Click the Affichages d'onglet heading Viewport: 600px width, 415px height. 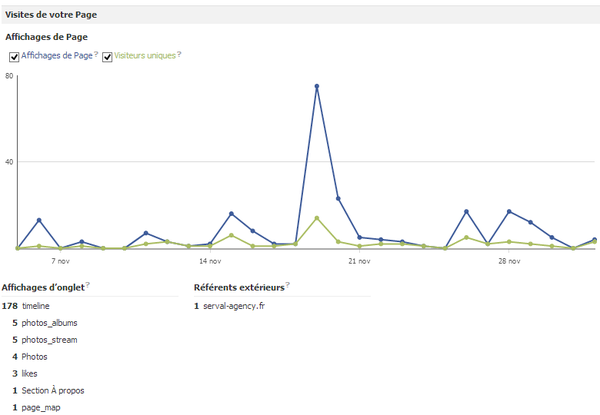(43, 288)
